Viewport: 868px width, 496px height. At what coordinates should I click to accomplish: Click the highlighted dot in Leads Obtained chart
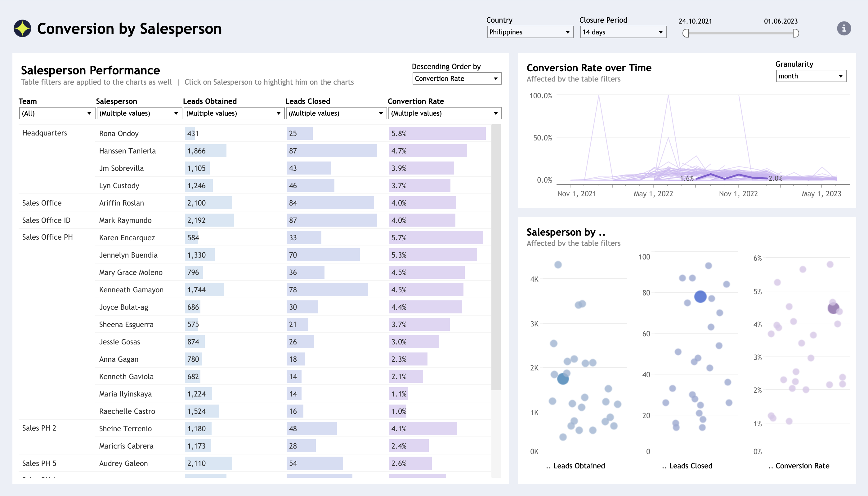pos(563,379)
